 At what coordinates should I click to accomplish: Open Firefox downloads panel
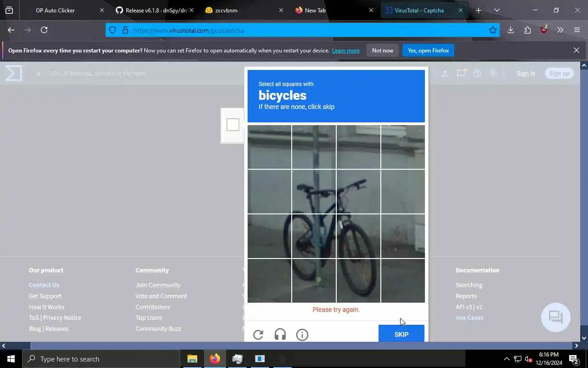(x=510, y=30)
